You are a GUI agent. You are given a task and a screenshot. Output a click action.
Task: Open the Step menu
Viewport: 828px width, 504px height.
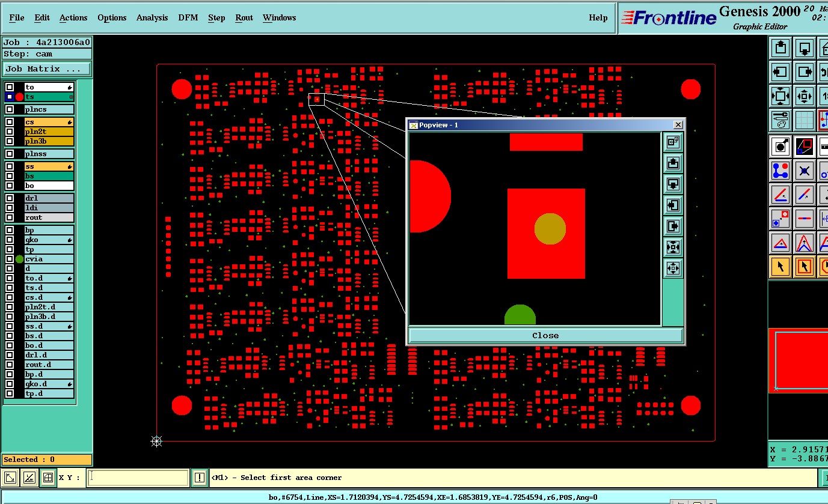click(x=216, y=17)
